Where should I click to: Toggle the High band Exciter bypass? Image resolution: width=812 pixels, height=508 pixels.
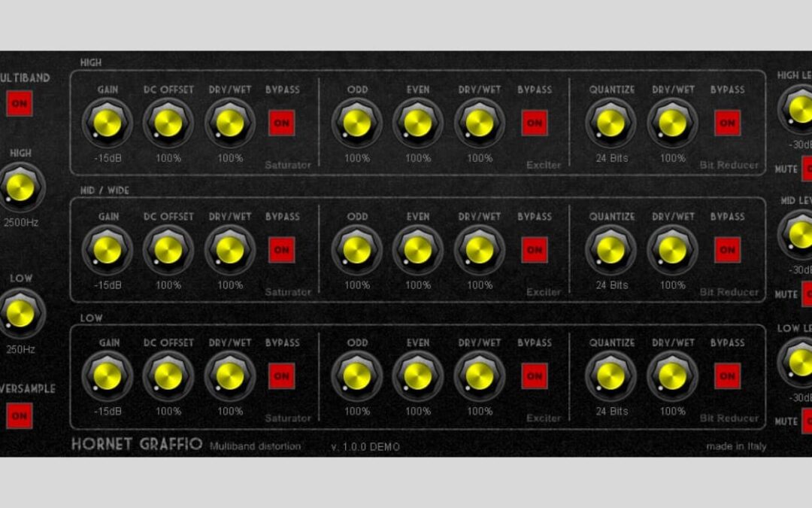pyautogui.click(x=535, y=123)
